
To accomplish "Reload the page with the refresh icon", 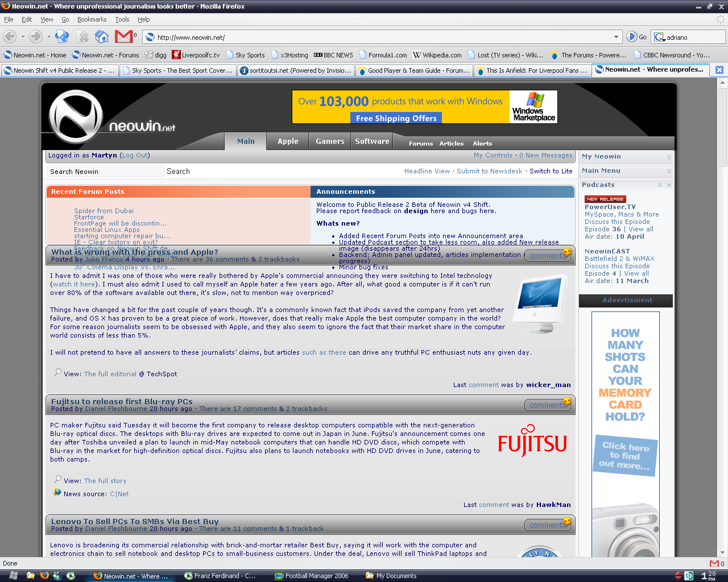I will tap(62, 37).
